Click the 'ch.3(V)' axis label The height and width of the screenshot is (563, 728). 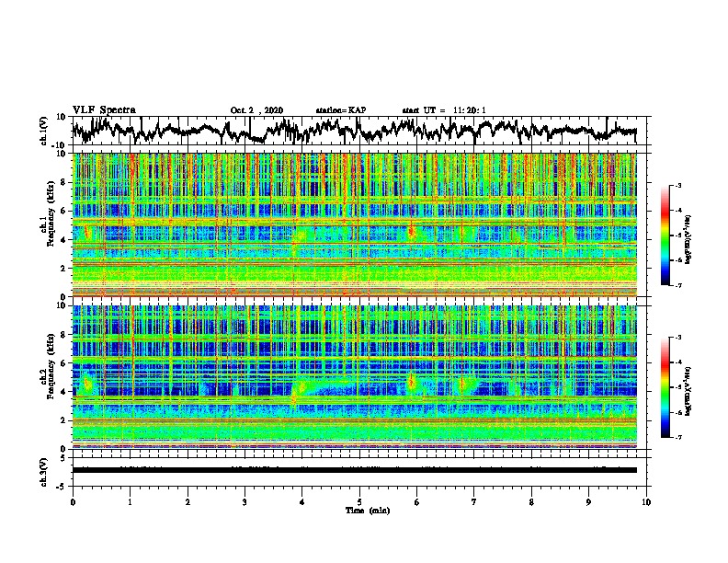pos(44,472)
